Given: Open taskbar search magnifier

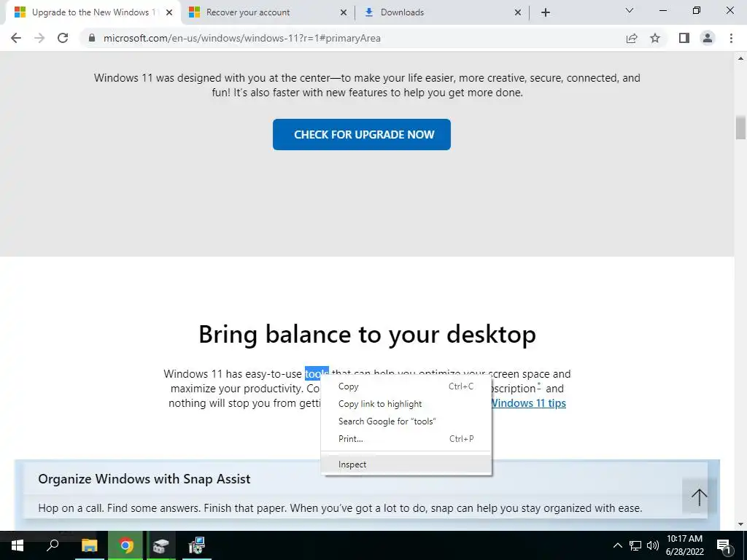Looking at the screenshot, I should [53, 545].
